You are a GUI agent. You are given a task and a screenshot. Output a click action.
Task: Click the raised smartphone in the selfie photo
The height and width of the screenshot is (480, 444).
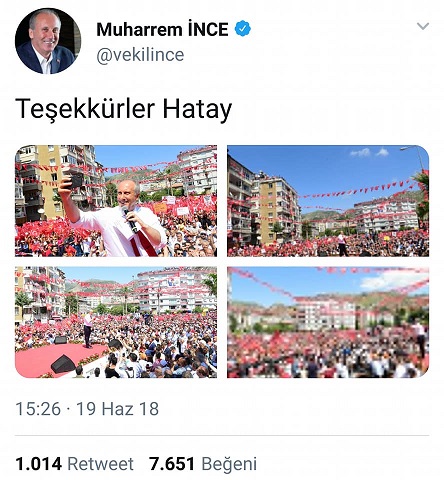(x=75, y=181)
